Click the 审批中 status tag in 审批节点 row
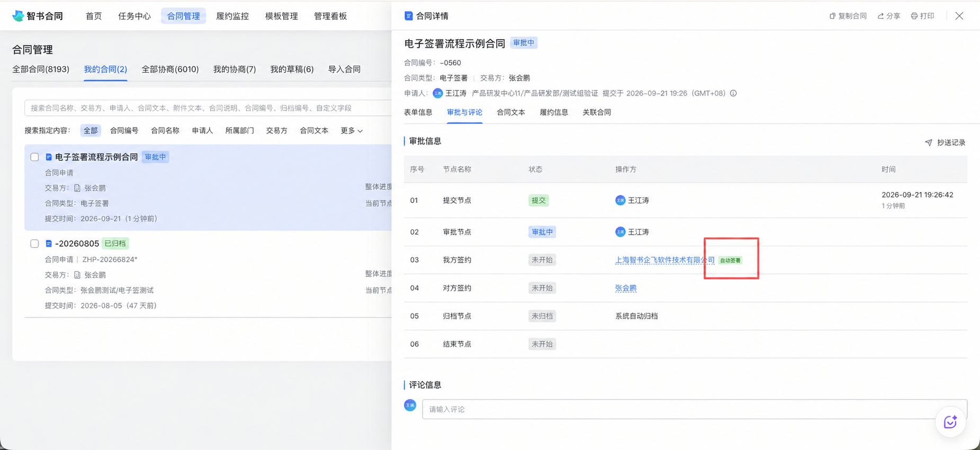 tap(542, 232)
